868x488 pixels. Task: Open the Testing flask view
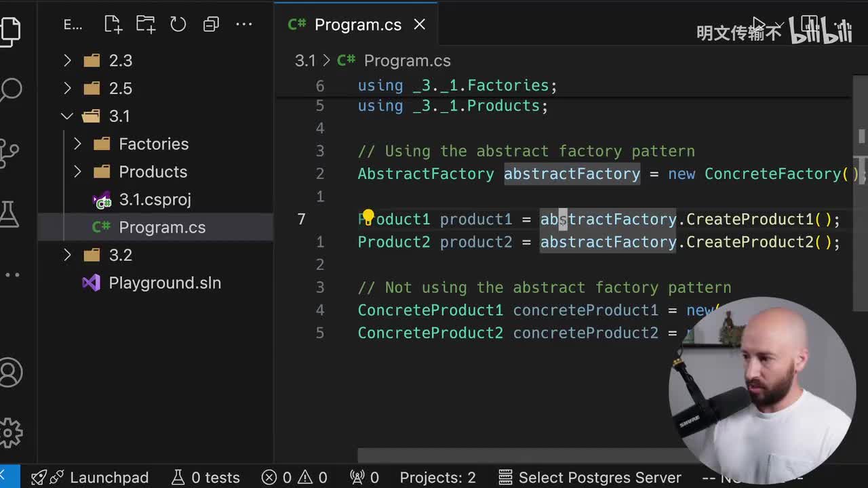pyautogui.click(x=8, y=213)
